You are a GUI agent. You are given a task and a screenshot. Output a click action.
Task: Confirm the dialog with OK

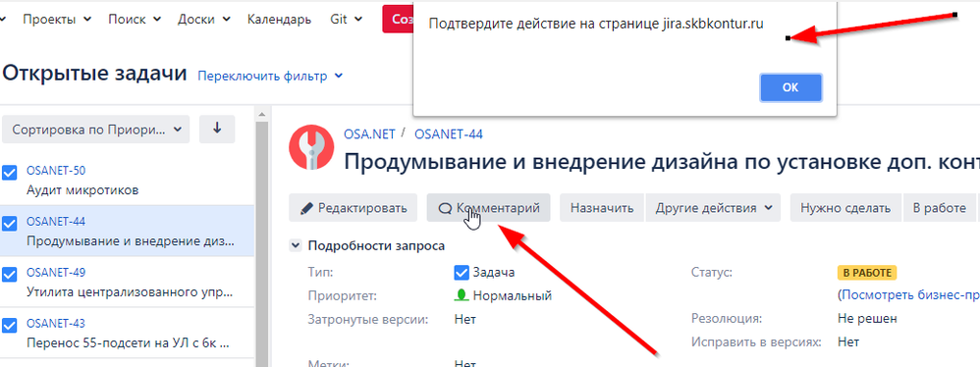[790, 88]
